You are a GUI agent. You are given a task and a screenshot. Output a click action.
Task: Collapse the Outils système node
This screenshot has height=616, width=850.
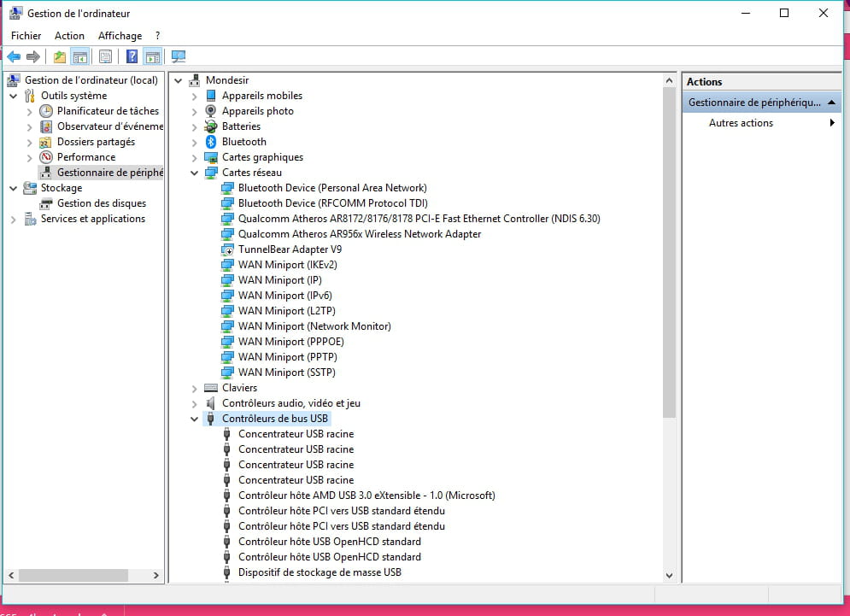pyautogui.click(x=14, y=96)
